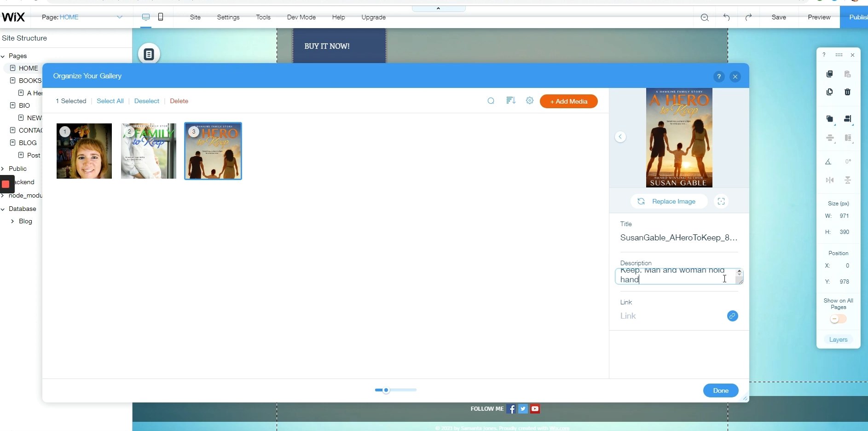This screenshot has height=431, width=868.
Task: Preview the site
Action: [x=819, y=17]
